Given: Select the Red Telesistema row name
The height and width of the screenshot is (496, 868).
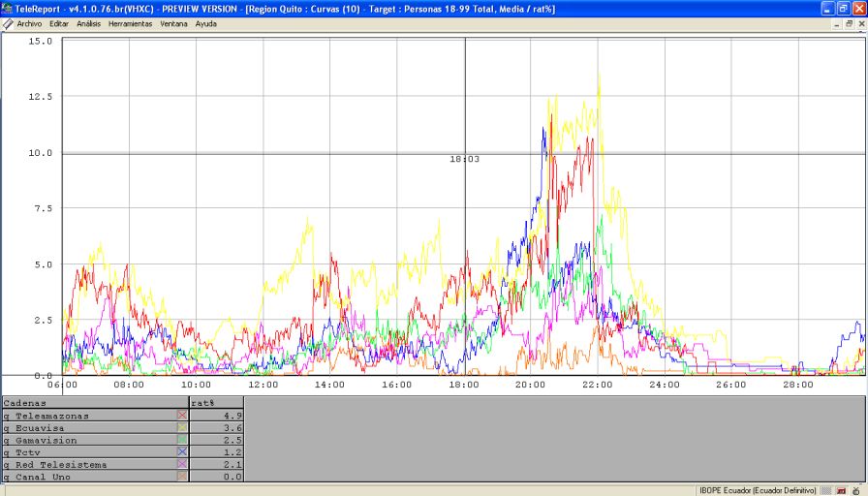Looking at the screenshot, I should pyautogui.click(x=61, y=464).
